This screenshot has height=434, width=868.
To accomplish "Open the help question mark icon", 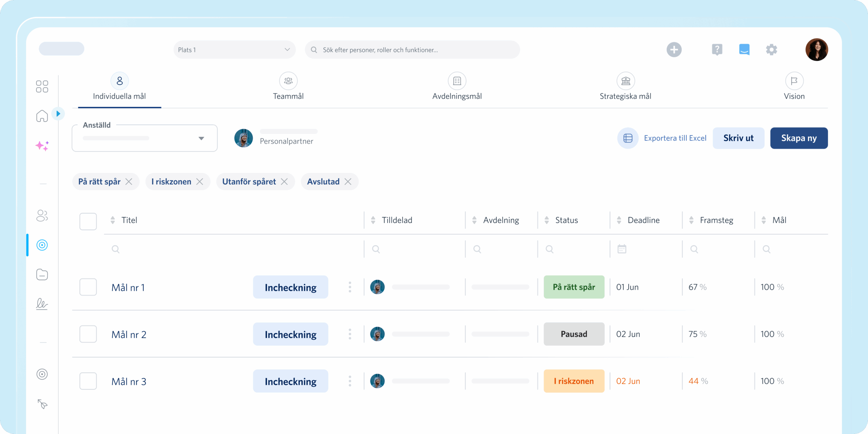I will pyautogui.click(x=717, y=50).
